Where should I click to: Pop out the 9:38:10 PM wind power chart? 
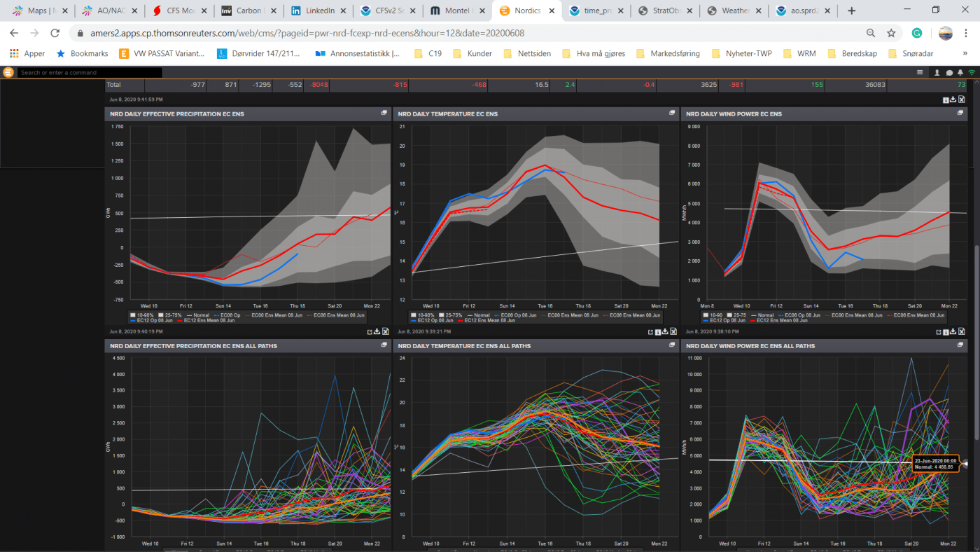939,331
